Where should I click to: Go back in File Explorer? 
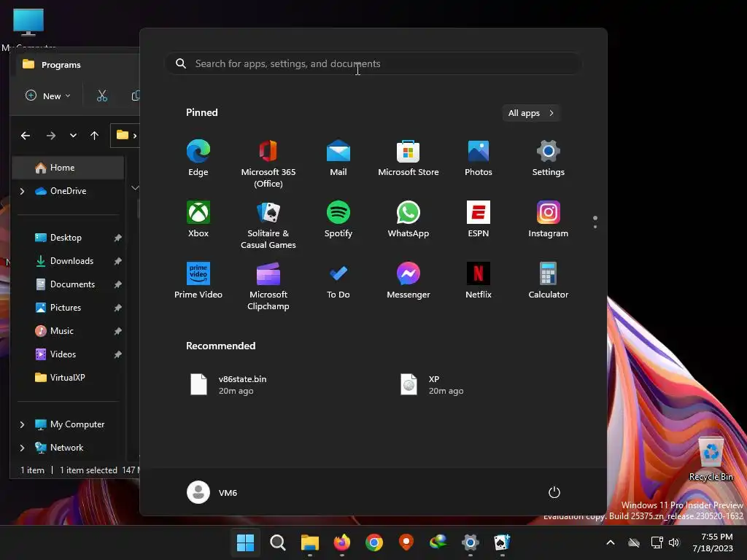[26, 136]
